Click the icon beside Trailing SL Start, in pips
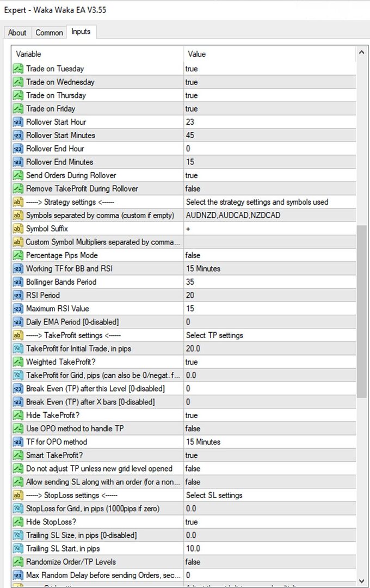370x588 pixels. click(x=18, y=549)
